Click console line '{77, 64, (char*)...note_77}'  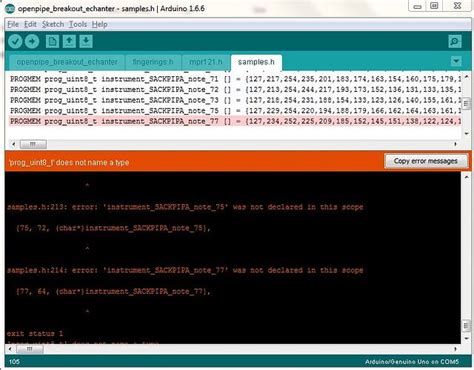click(x=113, y=292)
